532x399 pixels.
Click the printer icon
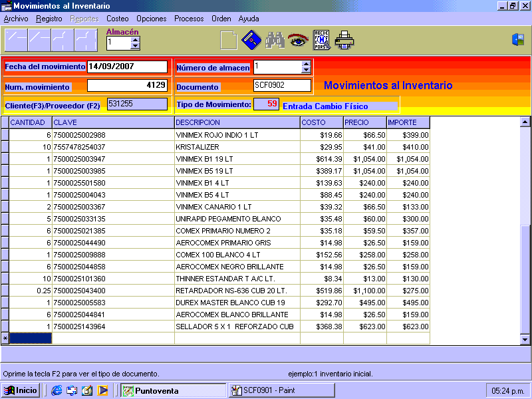tap(344, 41)
